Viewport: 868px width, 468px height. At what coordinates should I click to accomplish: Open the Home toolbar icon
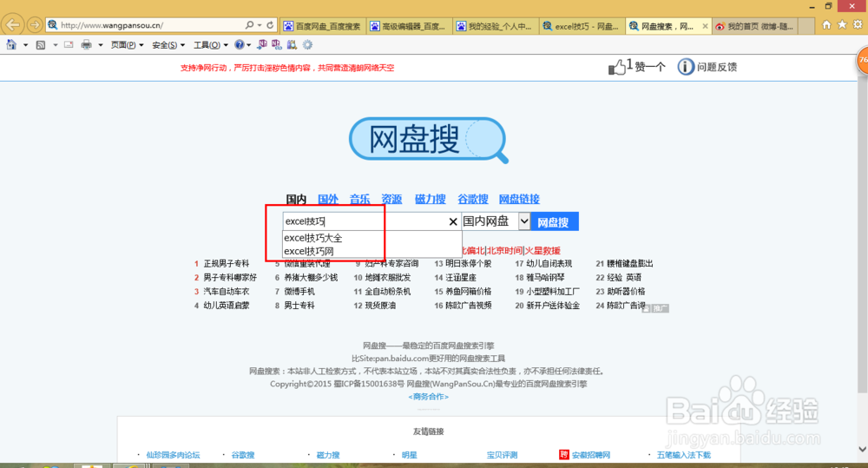[11, 45]
